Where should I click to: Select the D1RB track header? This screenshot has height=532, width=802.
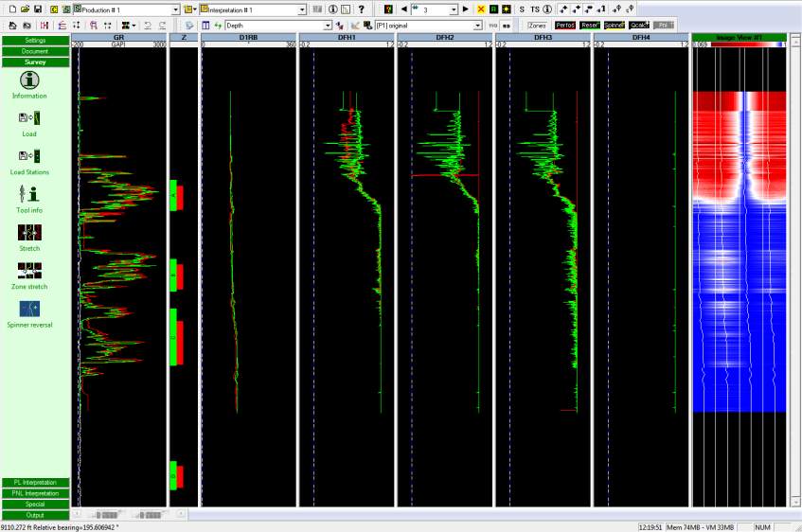click(249, 37)
